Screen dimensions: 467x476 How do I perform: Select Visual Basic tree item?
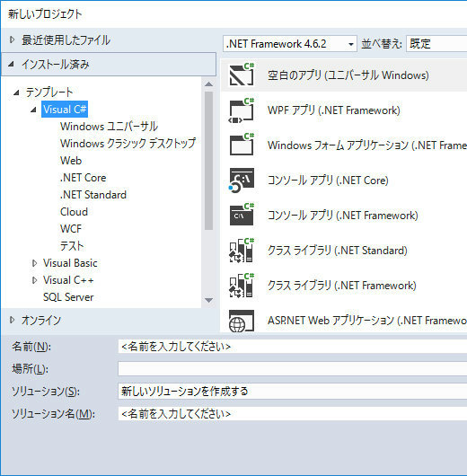coord(70,263)
